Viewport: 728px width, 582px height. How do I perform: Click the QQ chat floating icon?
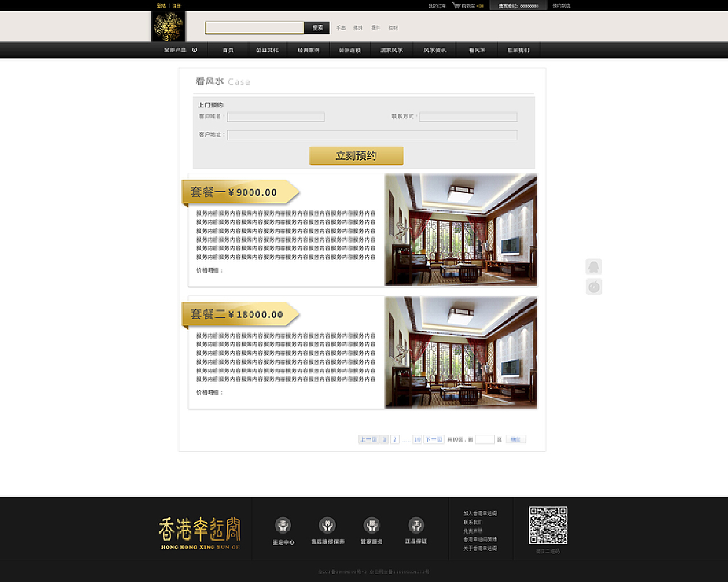click(593, 267)
